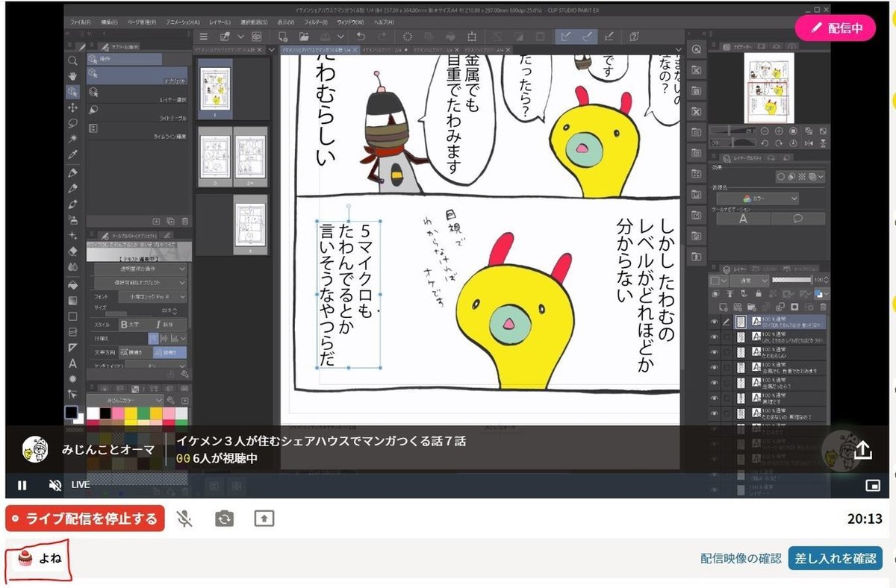Unmute the stream speaker icon
The height and width of the screenshot is (588, 896).
55,485
